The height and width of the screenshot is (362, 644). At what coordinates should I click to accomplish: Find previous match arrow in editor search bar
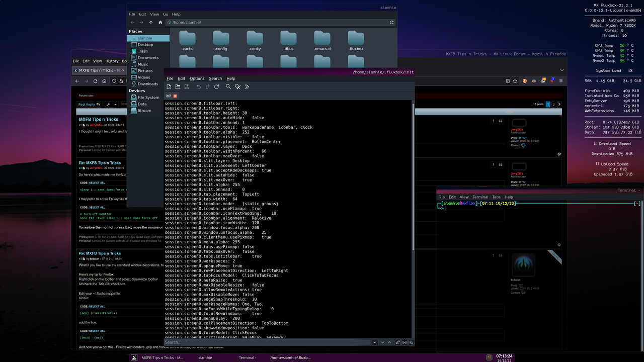point(389,342)
